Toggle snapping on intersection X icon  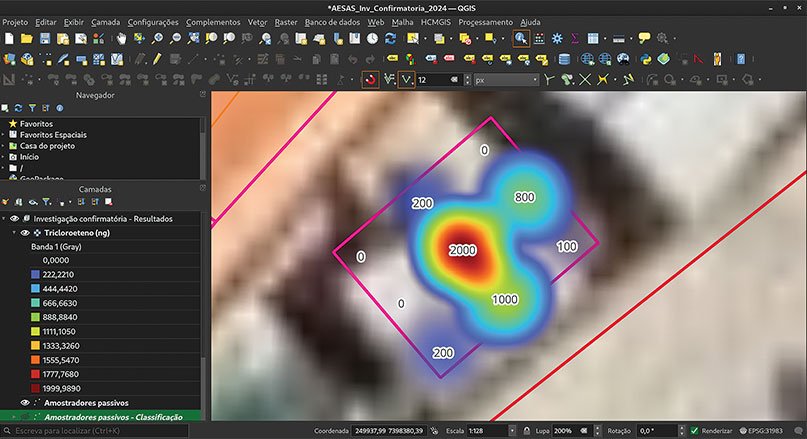[585, 80]
